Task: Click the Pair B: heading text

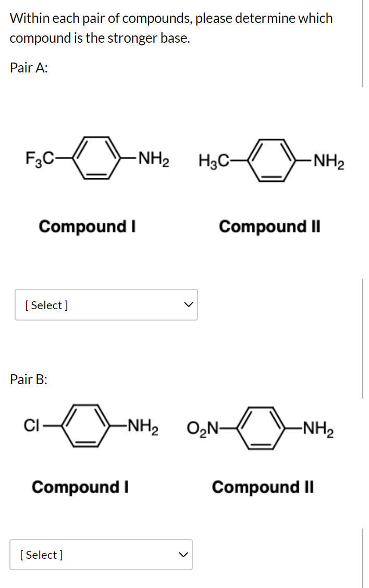Action: [28, 380]
